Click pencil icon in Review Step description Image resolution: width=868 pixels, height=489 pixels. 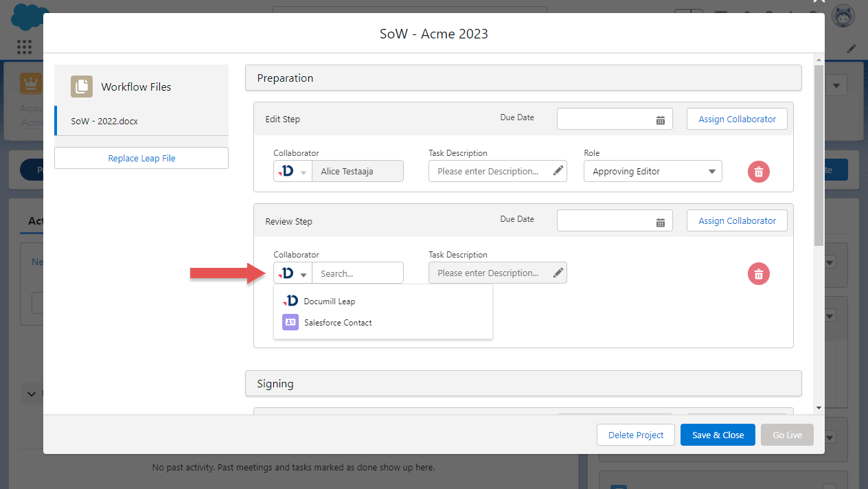click(x=558, y=273)
